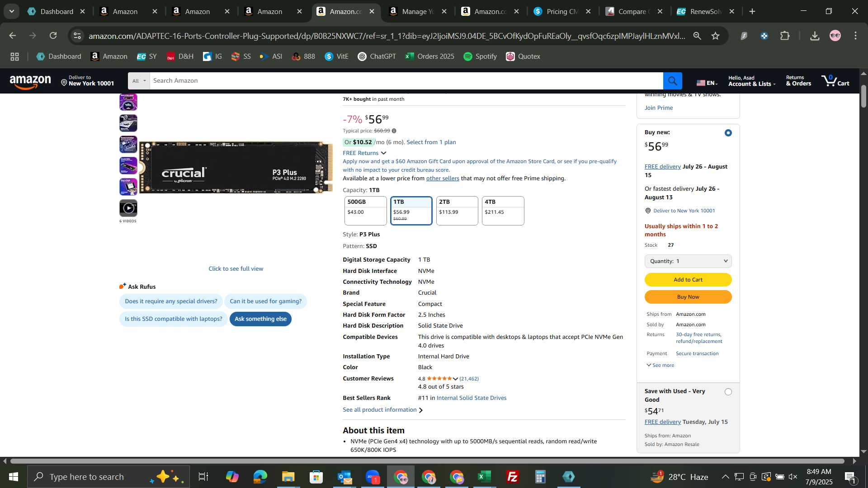Click Deliver to New York 10001 header
The image size is (868, 488).
88,81
